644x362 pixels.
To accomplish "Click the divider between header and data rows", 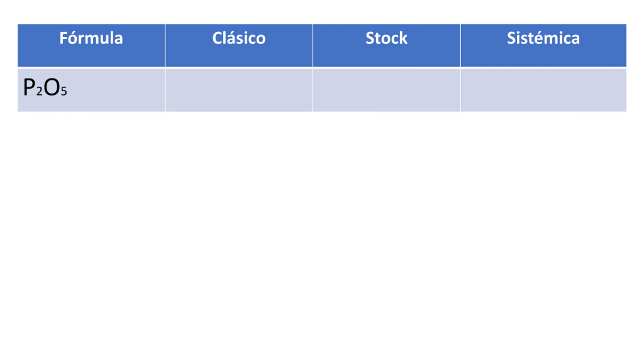I will point(322,68).
